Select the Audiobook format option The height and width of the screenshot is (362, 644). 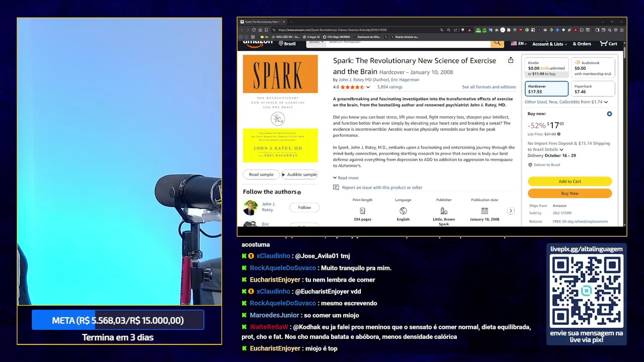tap(593, 68)
